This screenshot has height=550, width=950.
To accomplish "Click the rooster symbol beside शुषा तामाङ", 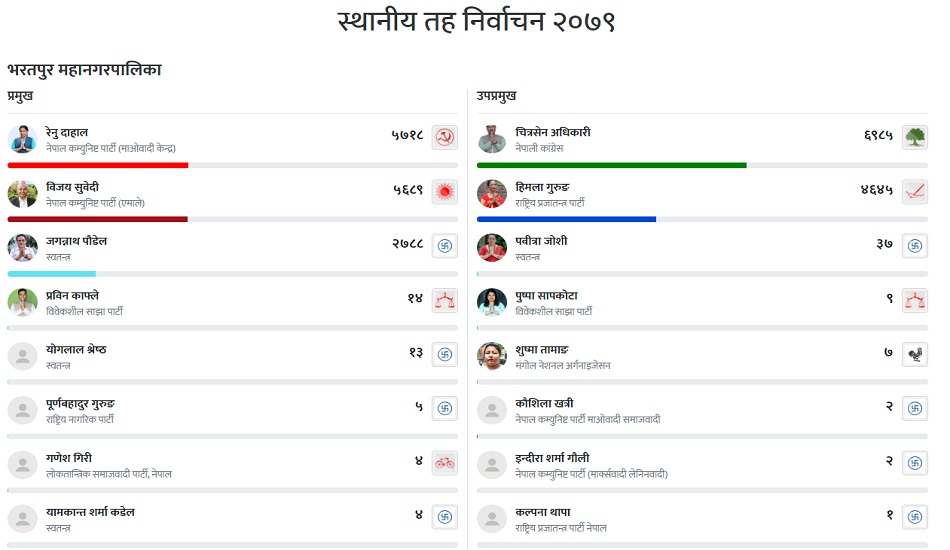I will pyautogui.click(x=914, y=354).
